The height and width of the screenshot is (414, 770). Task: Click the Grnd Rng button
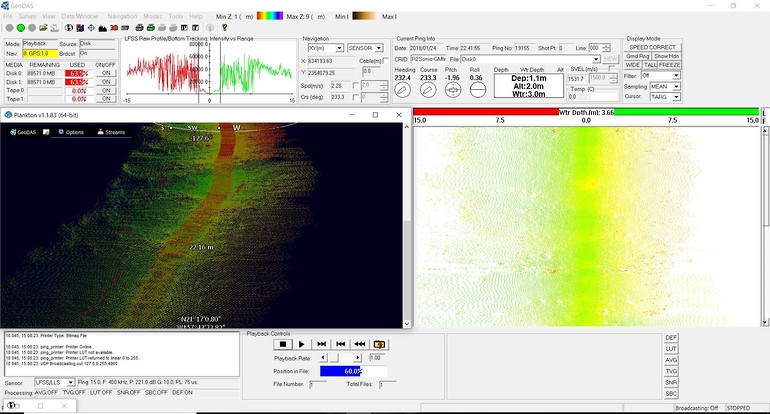point(637,56)
